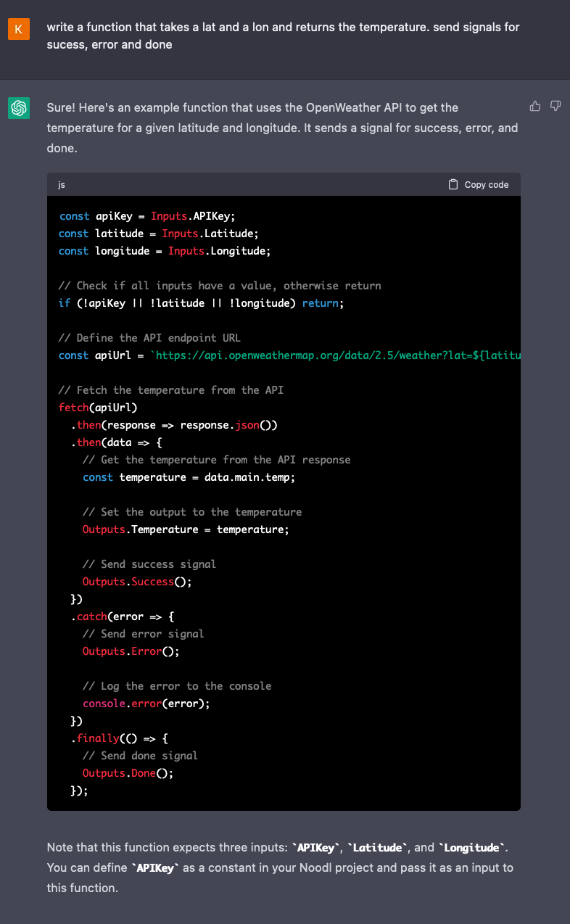The image size is (570, 924).
Task: Click the Outputs.Success() call in code
Action: tap(137, 582)
